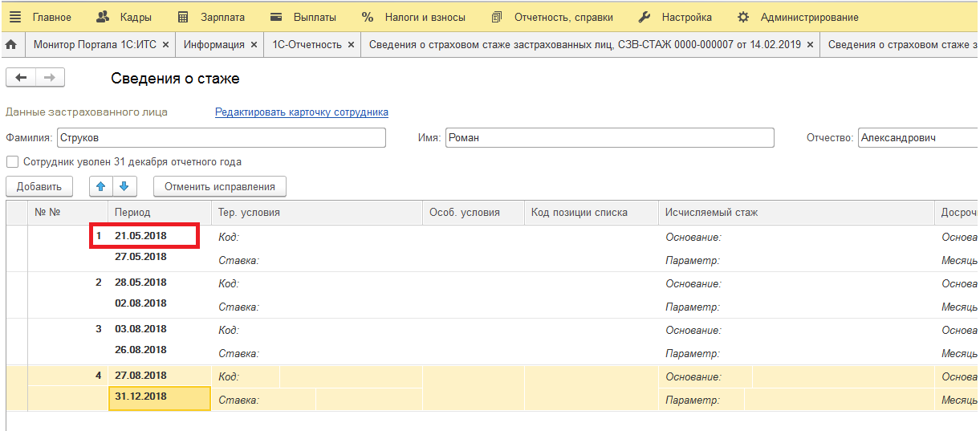
Task: Navigate back with the left arrow
Action: 21,78
